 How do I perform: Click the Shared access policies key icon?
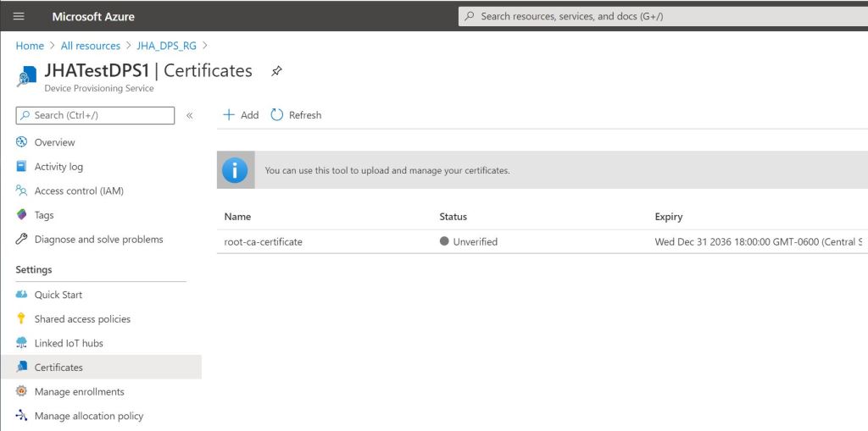[22, 319]
